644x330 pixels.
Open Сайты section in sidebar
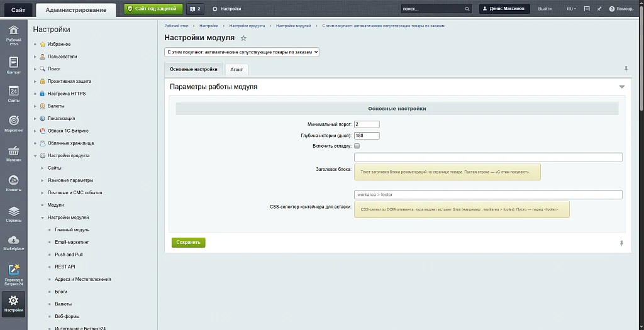tap(14, 94)
